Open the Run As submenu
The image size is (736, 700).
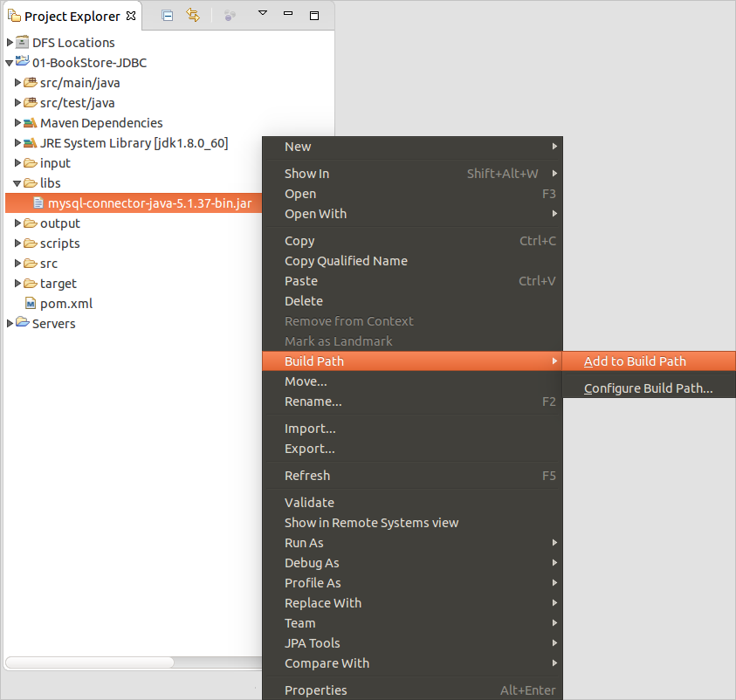[x=413, y=543]
